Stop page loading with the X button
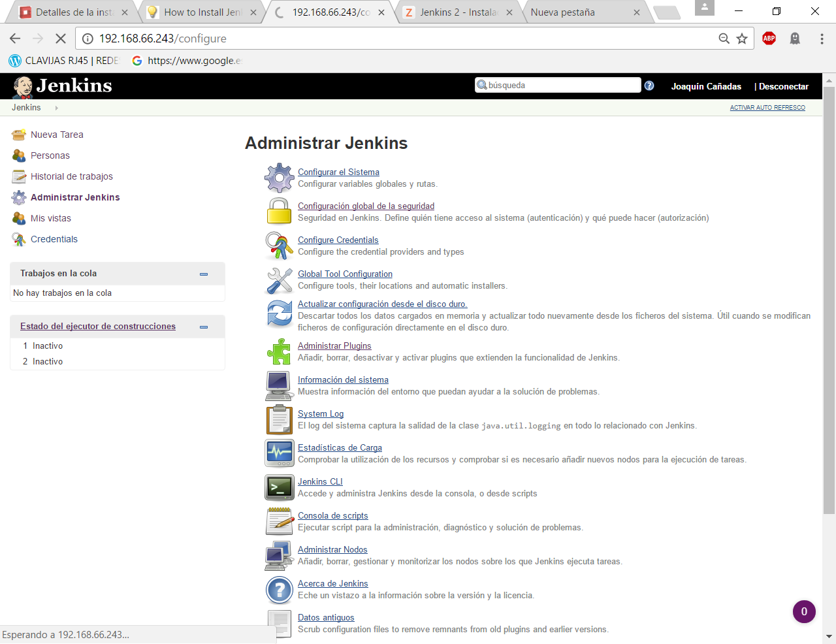 click(x=60, y=39)
